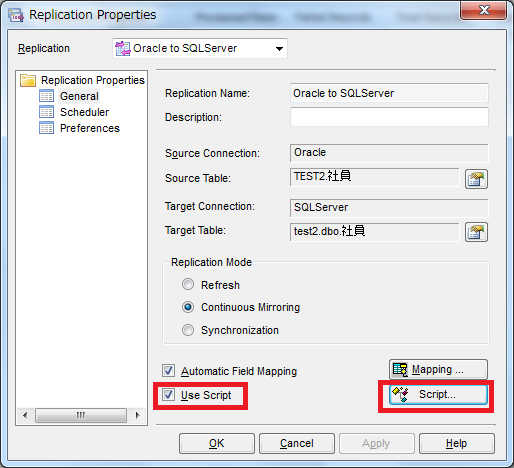Click the Scheduler page table icon
The width and height of the screenshot is (514, 468).
click(x=46, y=112)
